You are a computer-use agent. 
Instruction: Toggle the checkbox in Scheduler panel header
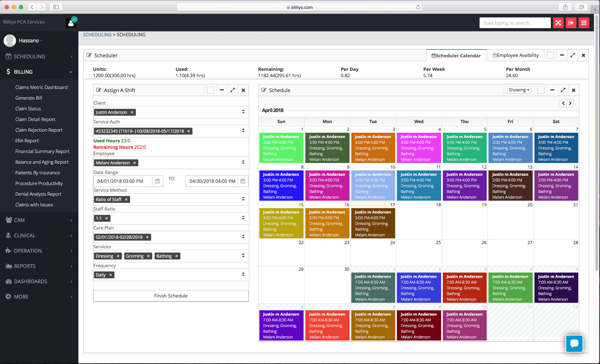click(x=550, y=56)
